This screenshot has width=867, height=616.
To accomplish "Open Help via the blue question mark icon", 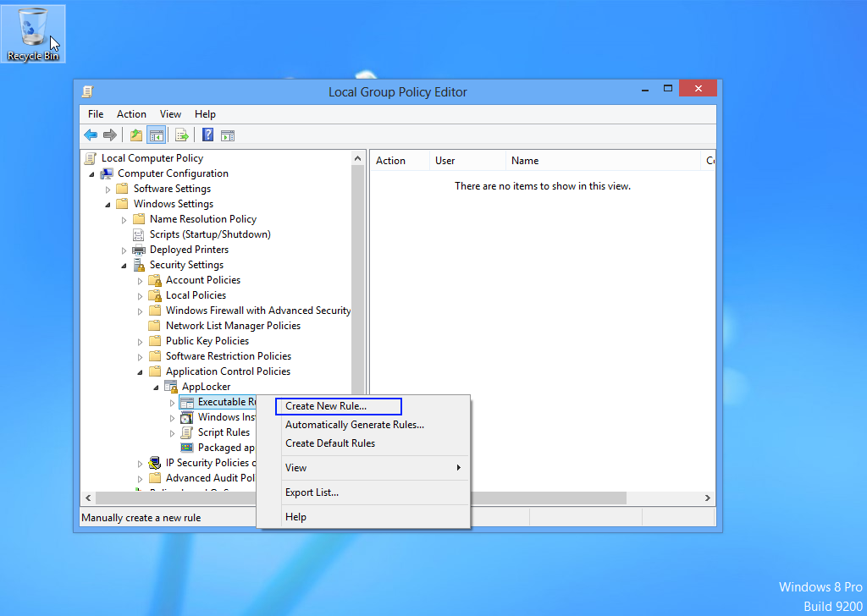I will pos(208,135).
